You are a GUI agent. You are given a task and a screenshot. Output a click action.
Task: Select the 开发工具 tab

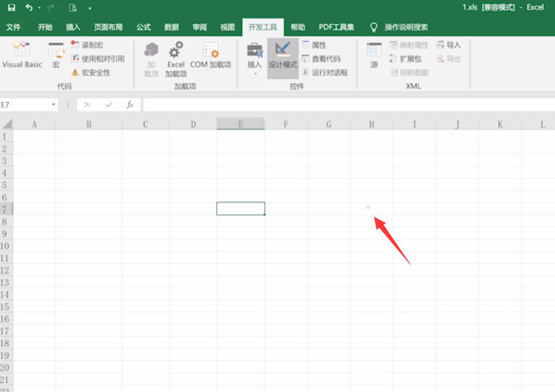tap(263, 27)
